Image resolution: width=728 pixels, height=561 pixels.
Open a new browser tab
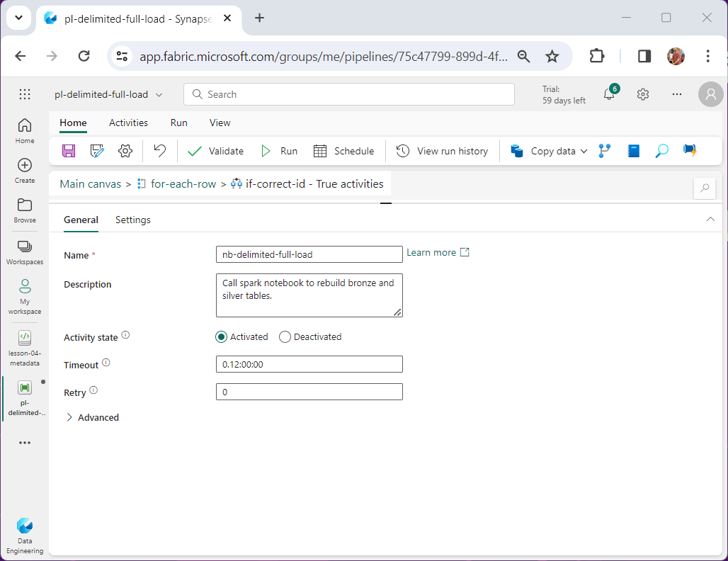[x=259, y=18]
